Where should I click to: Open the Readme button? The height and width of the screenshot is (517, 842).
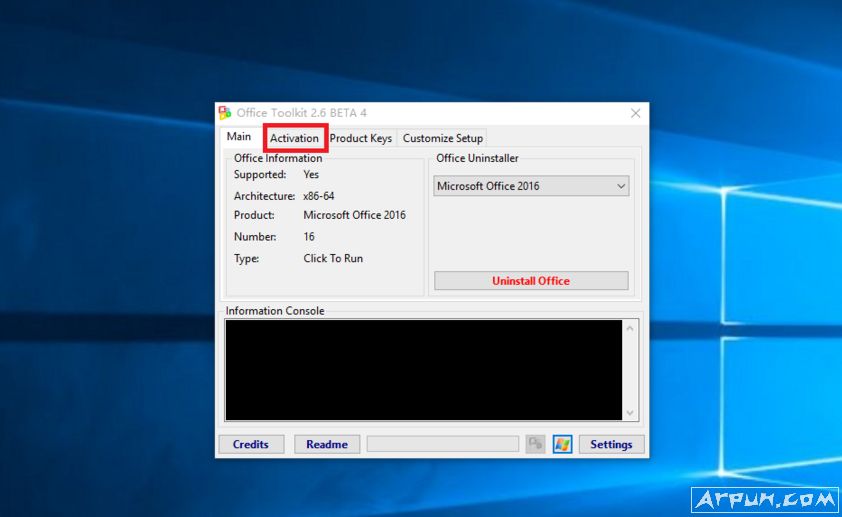(x=327, y=445)
